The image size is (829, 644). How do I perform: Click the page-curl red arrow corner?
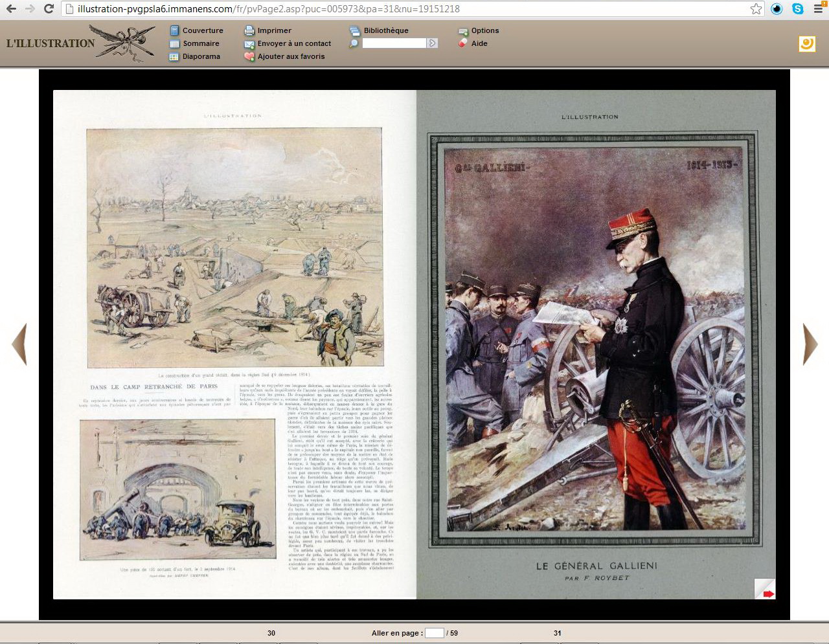pyautogui.click(x=765, y=588)
